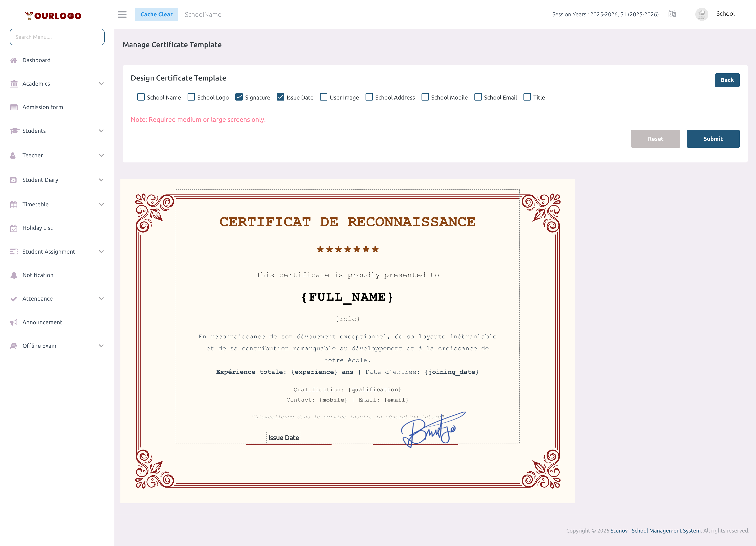Screen dimensions: 756x546
Task: Select the Announcement megaphone icon
Action: [14, 322]
